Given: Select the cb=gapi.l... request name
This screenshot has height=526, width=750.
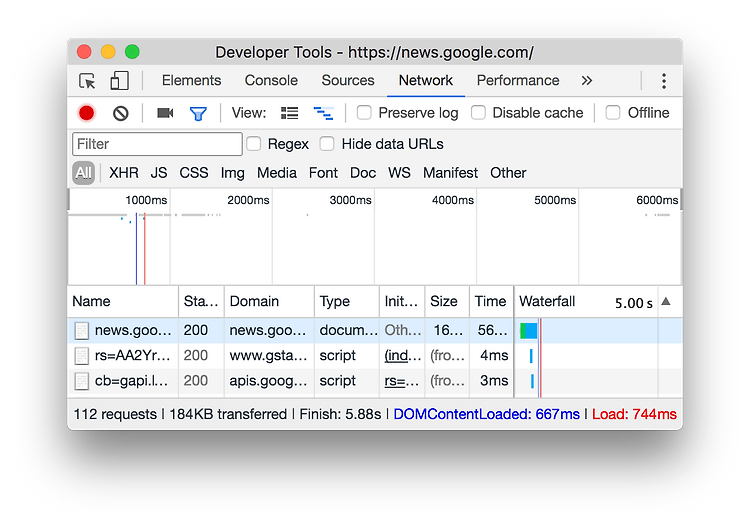Looking at the screenshot, I should pyautogui.click(x=132, y=381).
